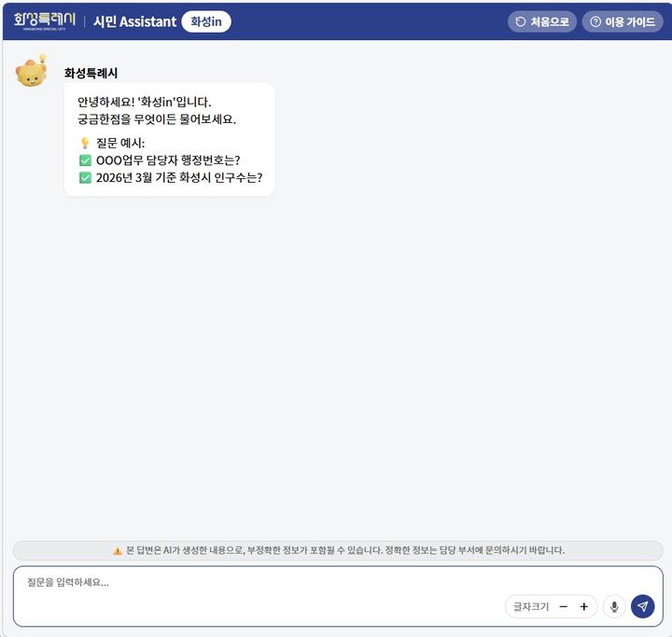Image resolution: width=672 pixels, height=637 pixels.
Task: Send the message with paper plane icon
Action: coord(642,606)
